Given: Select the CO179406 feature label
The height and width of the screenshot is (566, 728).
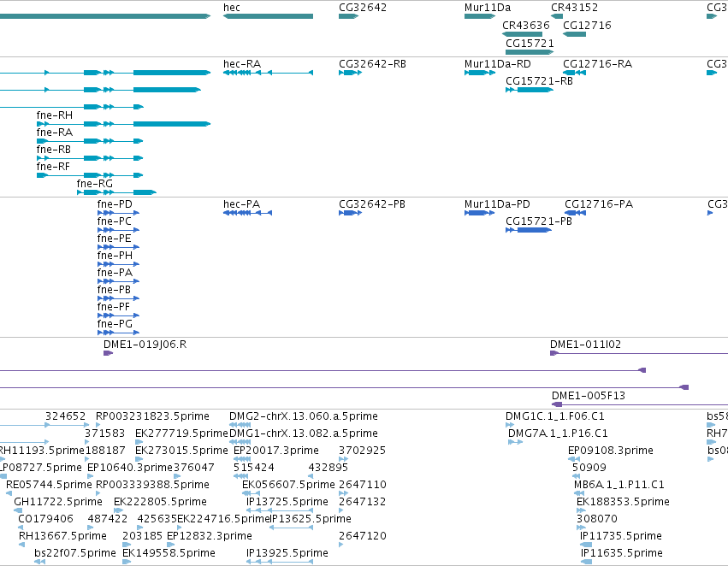Looking at the screenshot, I should [45, 520].
